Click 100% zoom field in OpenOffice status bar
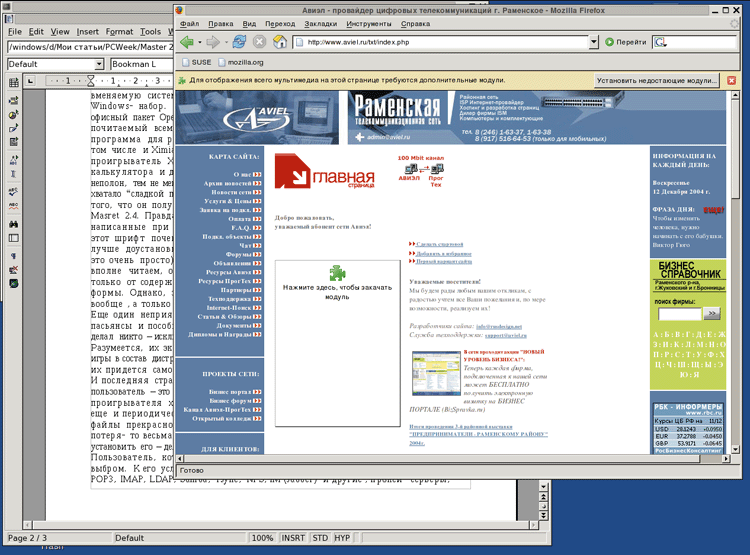The image size is (750, 555). click(x=262, y=538)
